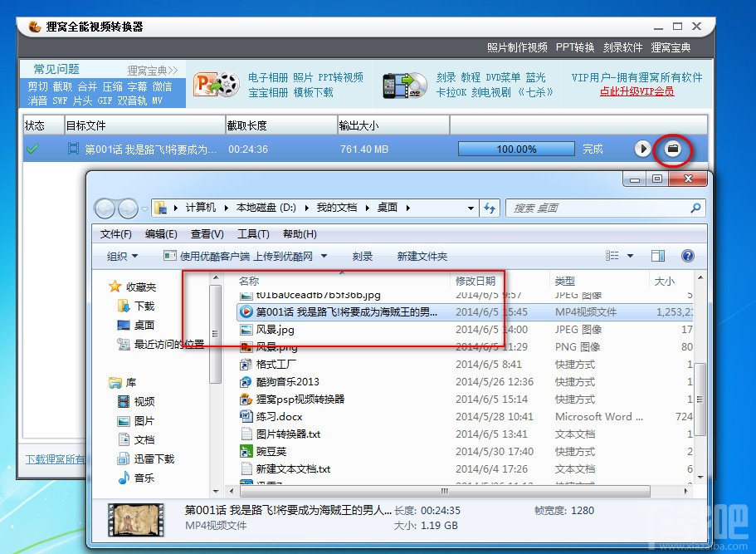Click the DVD burning phone icon
Viewport: 756px width, 554px height.
pyautogui.click(x=404, y=84)
